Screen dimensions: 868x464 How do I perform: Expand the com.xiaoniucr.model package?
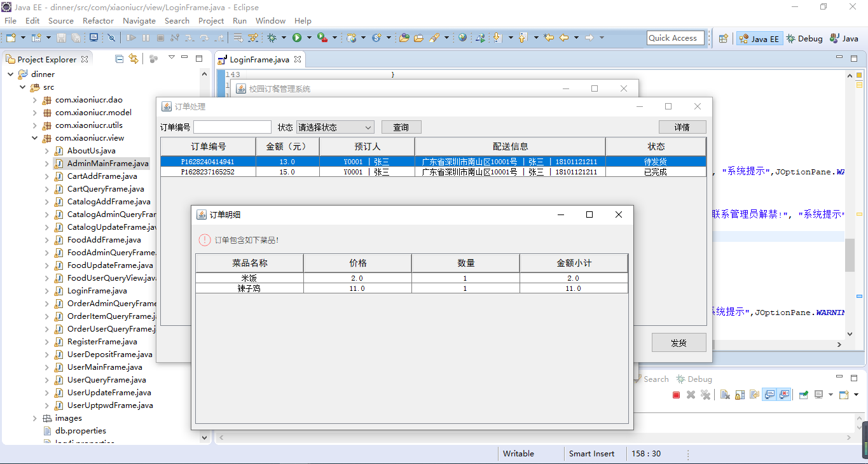(35, 113)
